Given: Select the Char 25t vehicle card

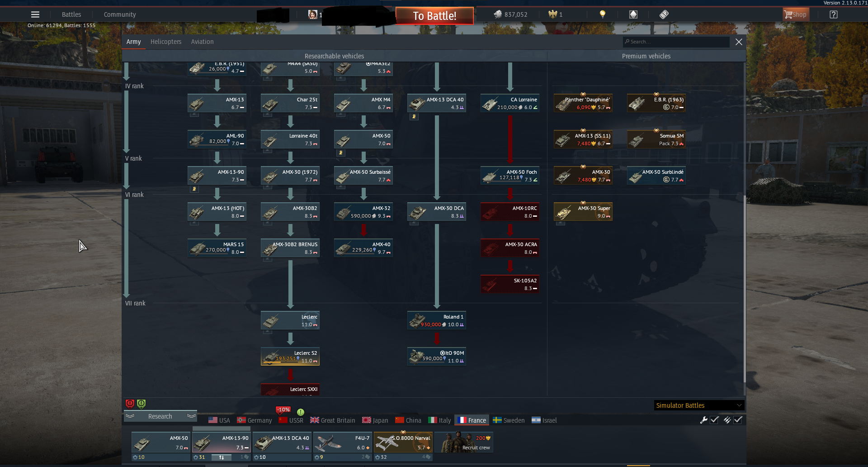Looking at the screenshot, I should (290, 103).
